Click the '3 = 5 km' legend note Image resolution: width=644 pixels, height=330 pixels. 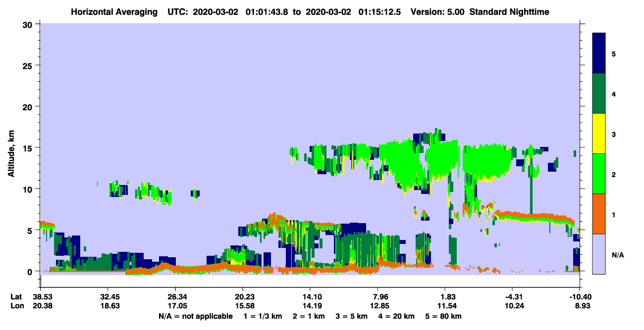point(353,316)
